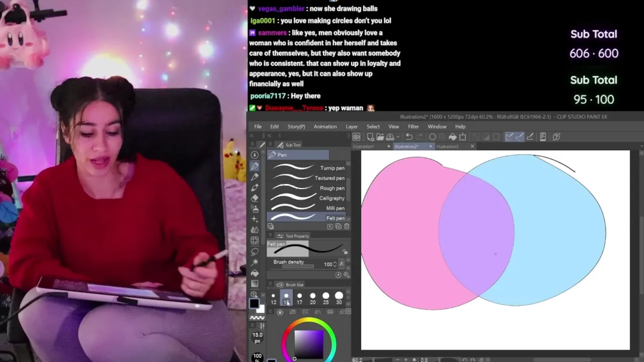Viewport: 644px width, 362px height.
Task: Choose the Calligraphy pen sub tool
Action: tap(306, 198)
